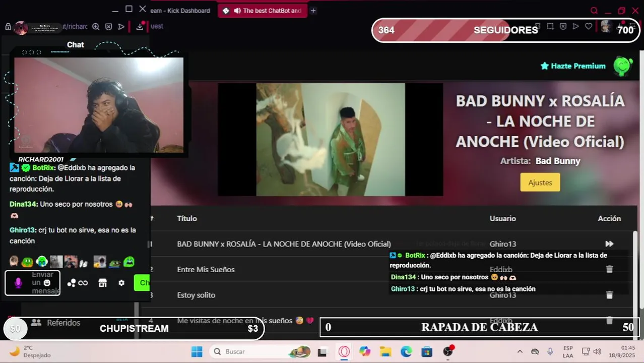Open the weather widget showing 2°C Despejado
Screen dimensions: 644x363
[31, 351]
